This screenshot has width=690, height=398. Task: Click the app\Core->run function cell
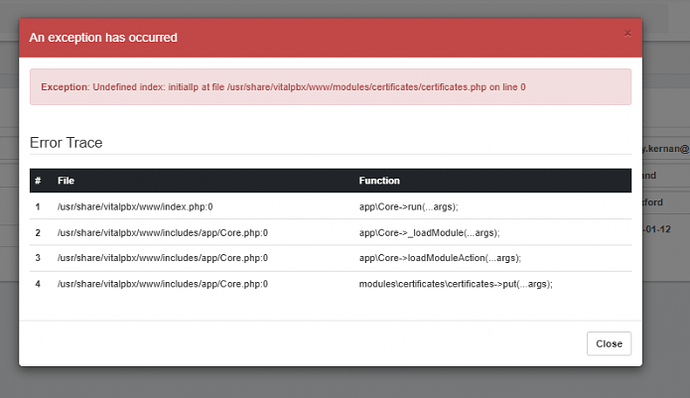click(408, 206)
